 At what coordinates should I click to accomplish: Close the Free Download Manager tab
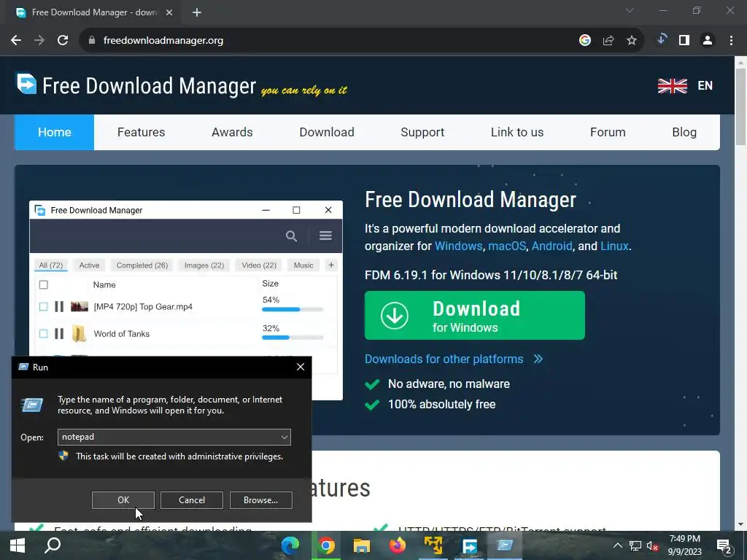[169, 13]
